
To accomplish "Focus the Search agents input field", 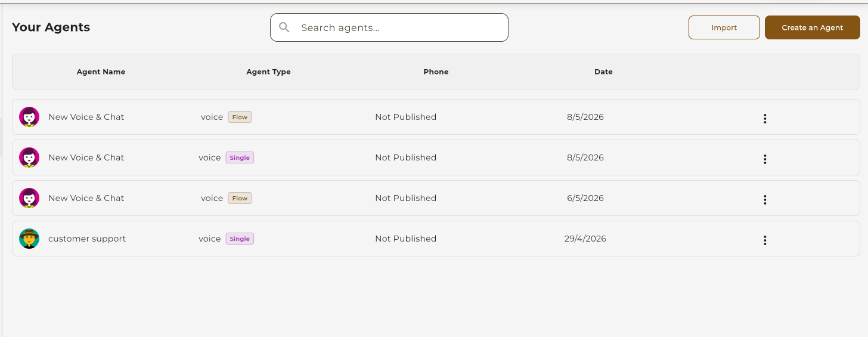I will coord(389,27).
